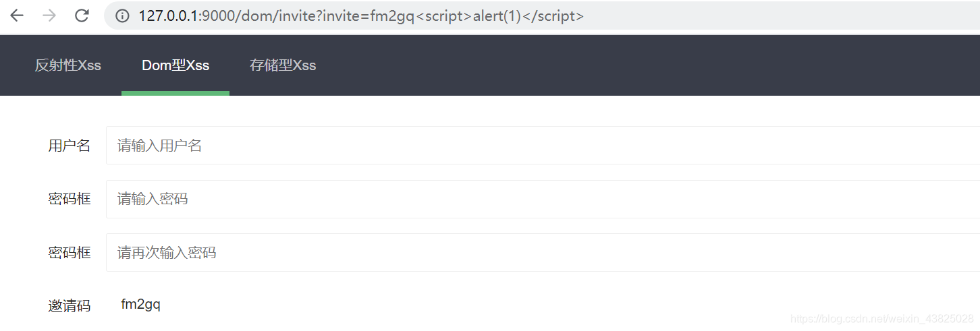The height and width of the screenshot is (331, 980).
Task: Reload the page with the refresh icon
Action: tap(82, 16)
